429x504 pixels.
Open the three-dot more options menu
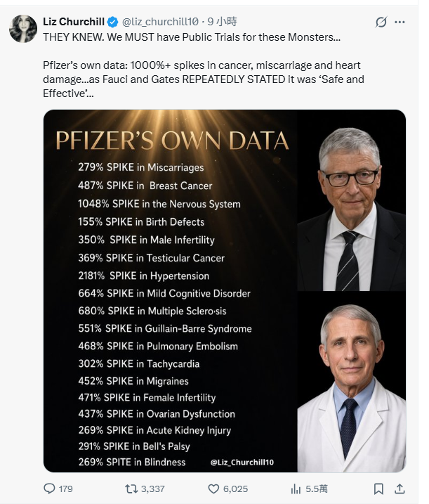click(400, 22)
